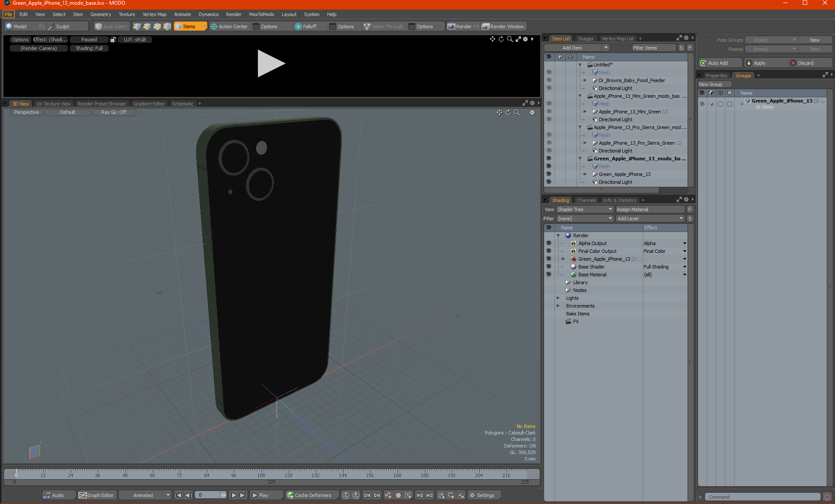
Task: Open Add Layer dropdown
Action: click(650, 219)
